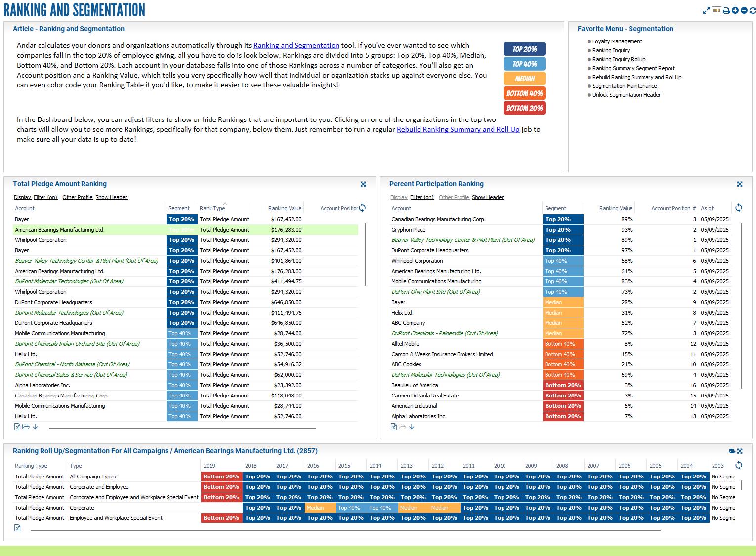Expand dashboard to full screen via diagonal arrows icon

click(707, 10)
